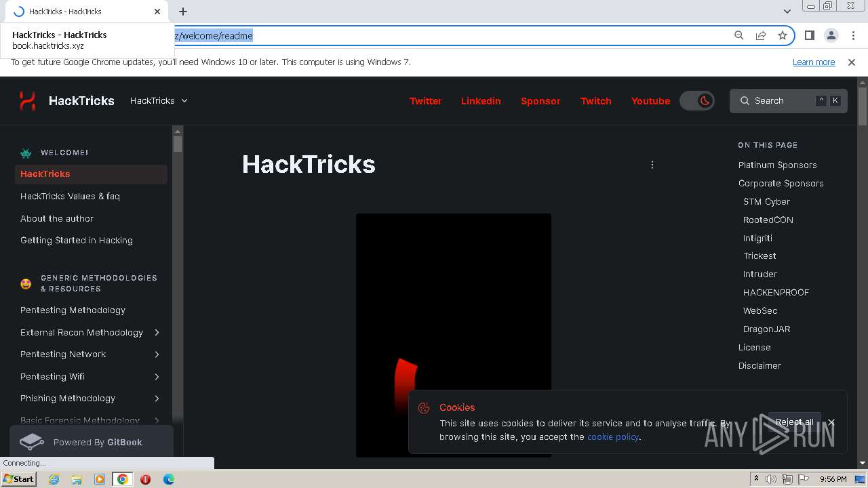The width and height of the screenshot is (868, 488).
Task: Expand Basic Forensic Methodology chevron
Action: (x=157, y=421)
